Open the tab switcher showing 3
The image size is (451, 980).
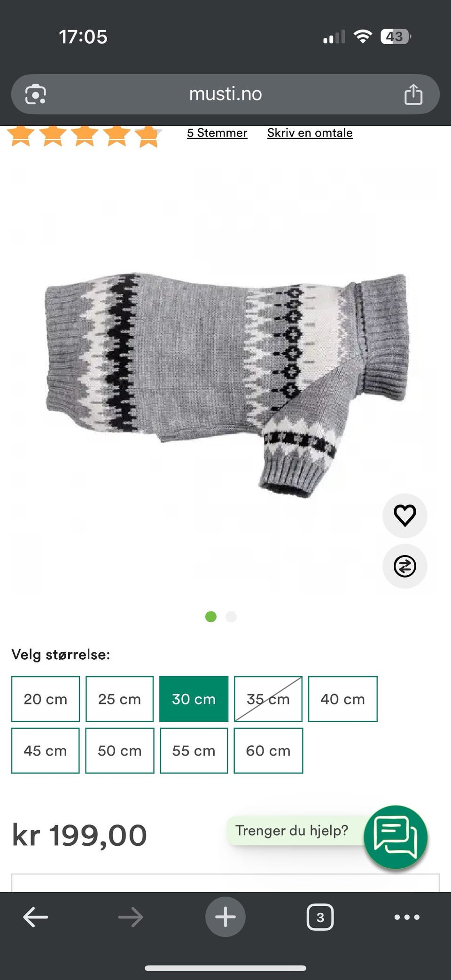coord(320,917)
